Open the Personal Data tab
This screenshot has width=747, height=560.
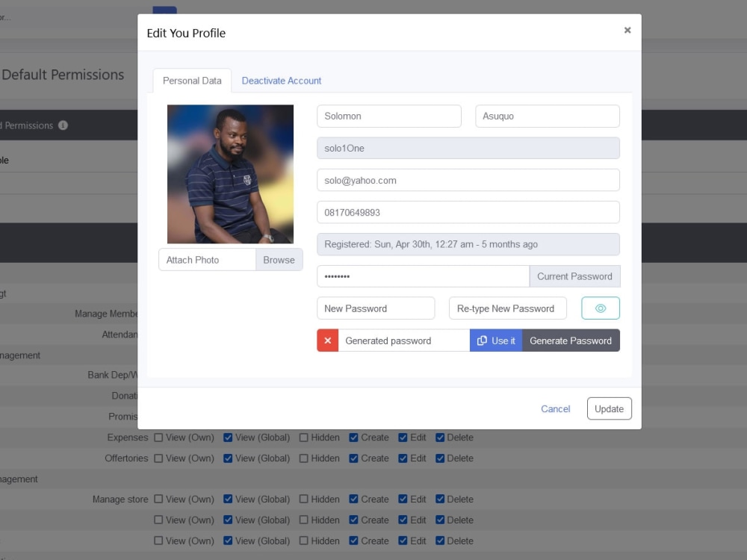pyautogui.click(x=192, y=81)
